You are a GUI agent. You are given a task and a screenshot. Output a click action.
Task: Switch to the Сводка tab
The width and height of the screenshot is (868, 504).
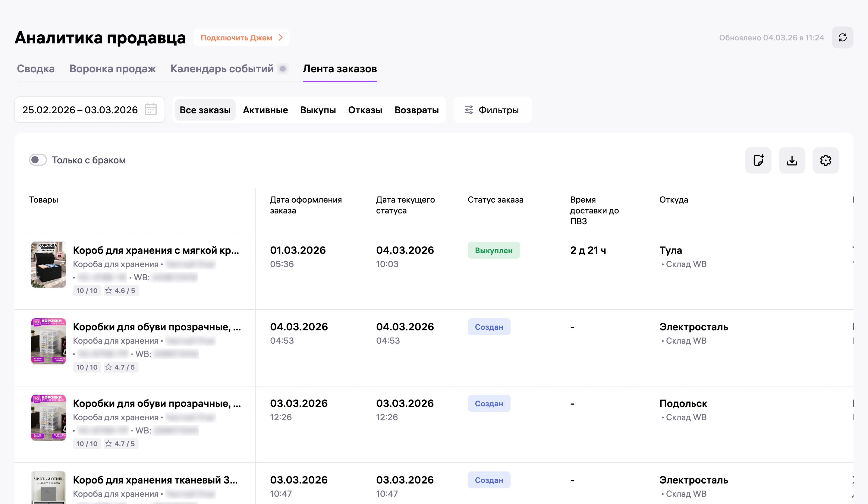[x=36, y=68]
